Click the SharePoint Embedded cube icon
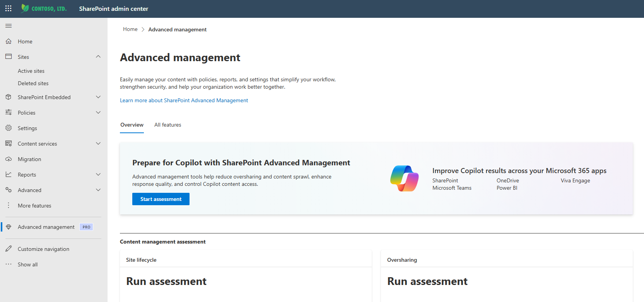The width and height of the screenshot is (644, 302). point(9,97)
